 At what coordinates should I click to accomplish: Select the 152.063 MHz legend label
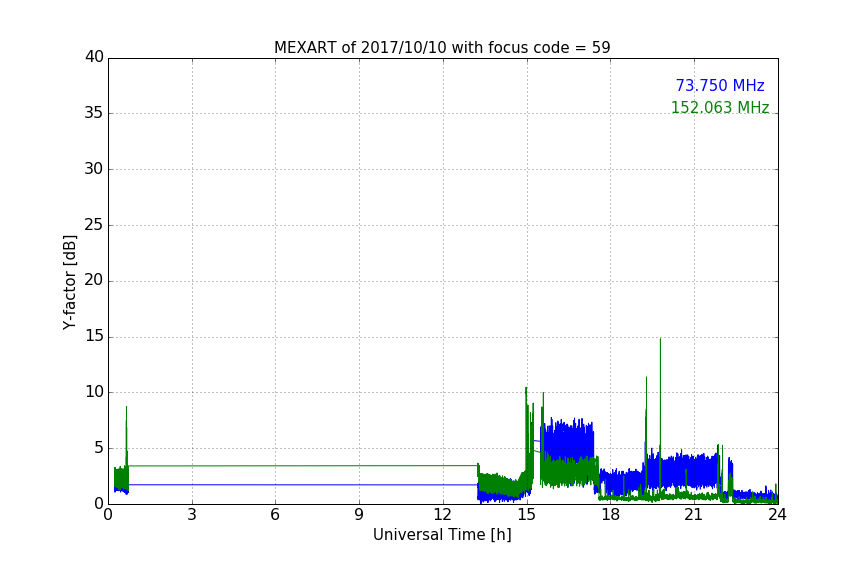pyautogui.click(x=720, y=107)
